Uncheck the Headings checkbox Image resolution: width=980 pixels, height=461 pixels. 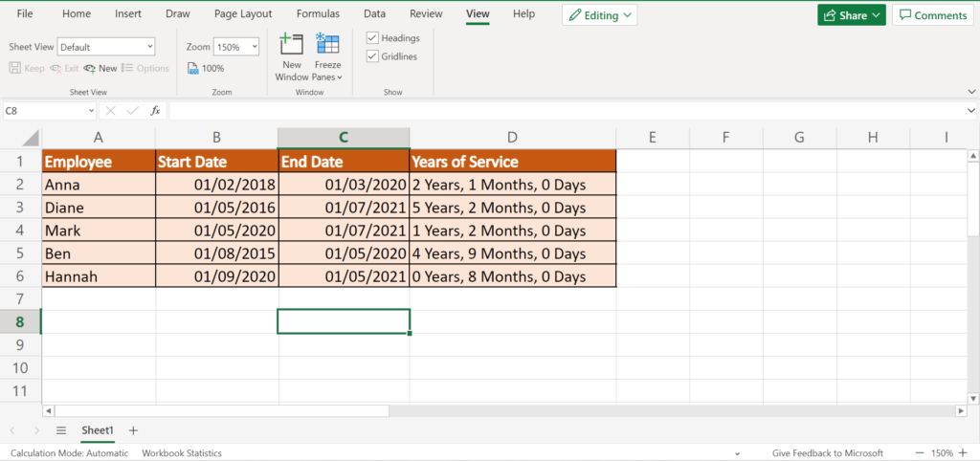click(x=373, y=37)
